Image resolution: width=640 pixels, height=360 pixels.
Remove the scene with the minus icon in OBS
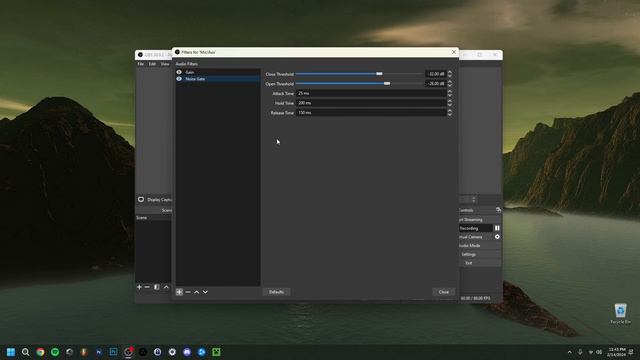[x=147, y=287]
